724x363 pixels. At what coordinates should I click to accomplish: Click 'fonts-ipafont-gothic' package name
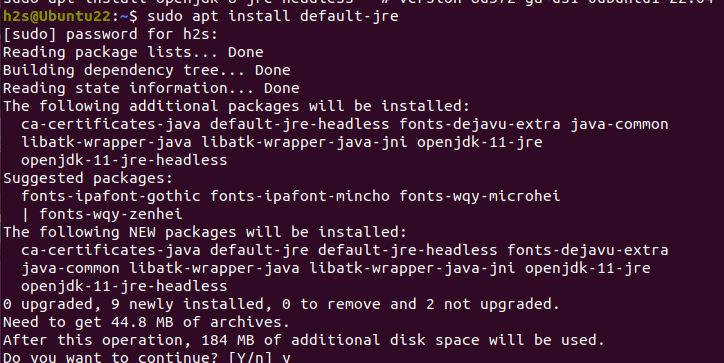pyautogui.click(x=111, y=196)
